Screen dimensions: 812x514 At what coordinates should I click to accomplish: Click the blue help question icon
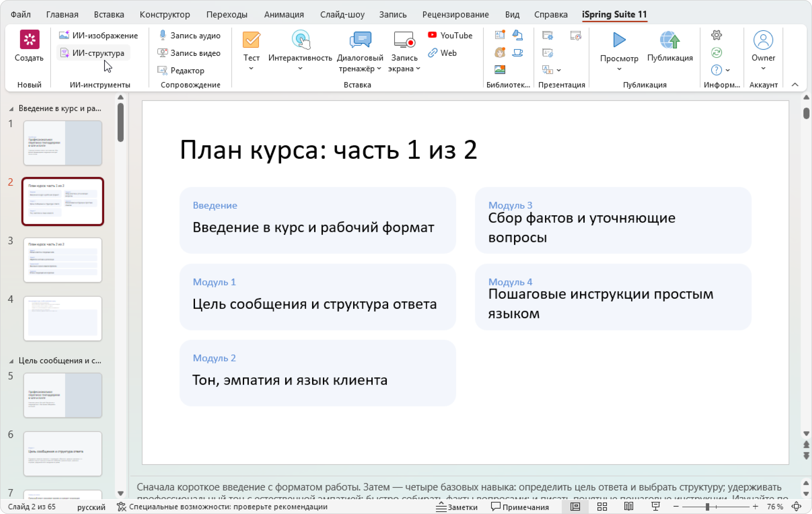click(x=716, y=70)
